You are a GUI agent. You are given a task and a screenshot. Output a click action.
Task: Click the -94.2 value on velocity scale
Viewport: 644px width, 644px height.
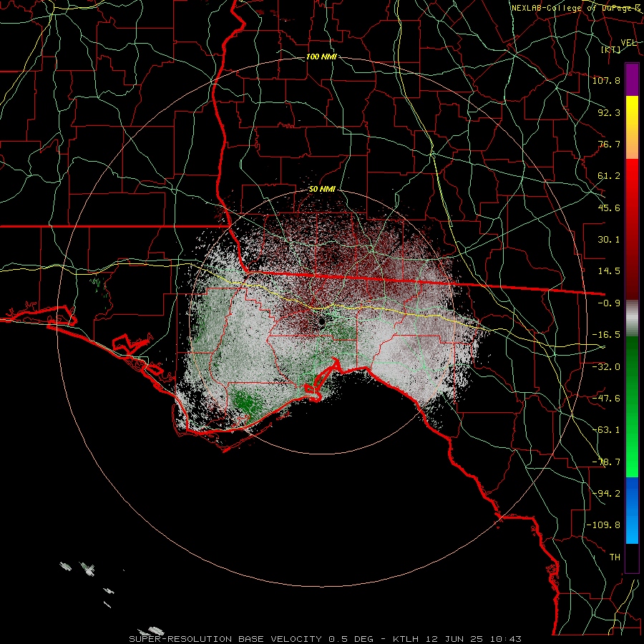pos(606,493)
